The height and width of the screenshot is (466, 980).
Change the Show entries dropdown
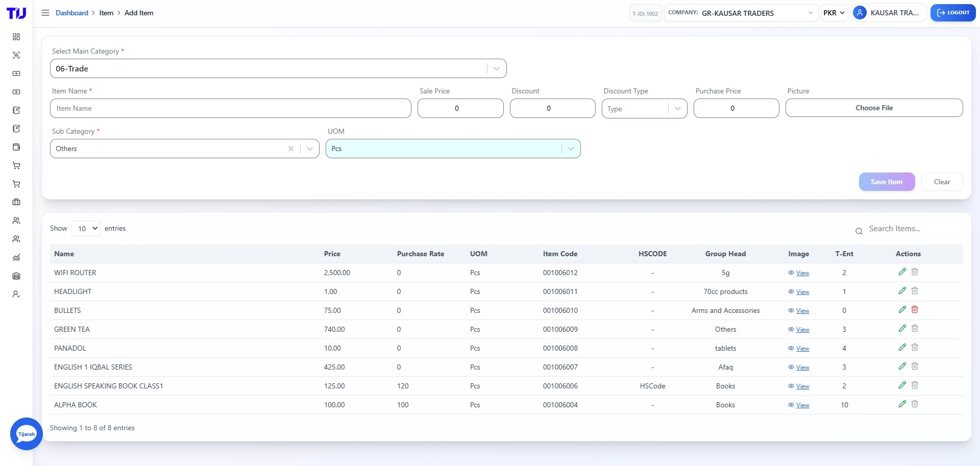[86, 228]
